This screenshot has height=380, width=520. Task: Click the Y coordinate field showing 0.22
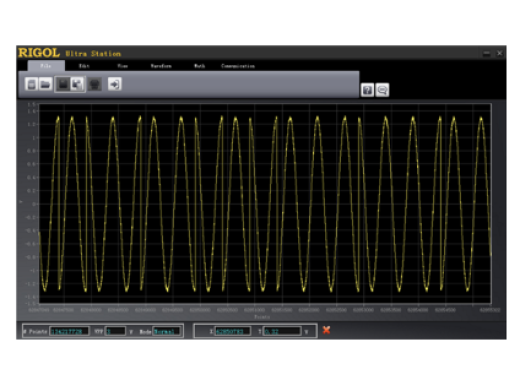pyautogui.click(x=282, y=331)
